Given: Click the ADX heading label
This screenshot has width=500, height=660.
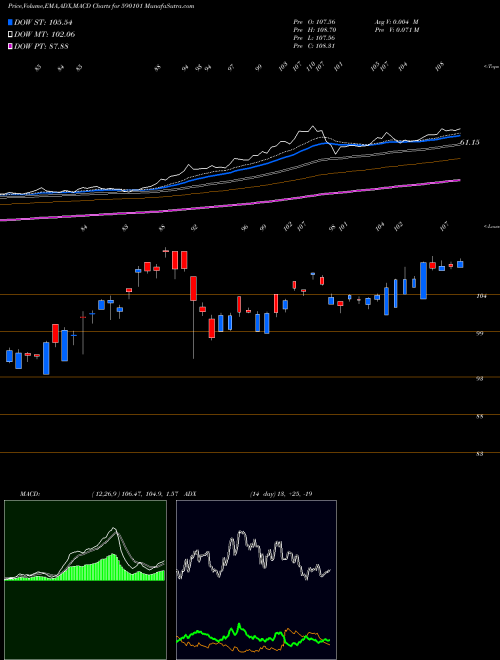Looking at the screenshot, I should (x=191, y=494).
